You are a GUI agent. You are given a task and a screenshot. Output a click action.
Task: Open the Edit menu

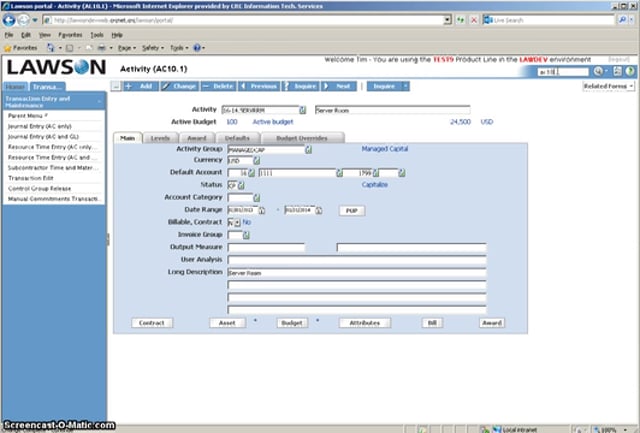tap(26, 35)
